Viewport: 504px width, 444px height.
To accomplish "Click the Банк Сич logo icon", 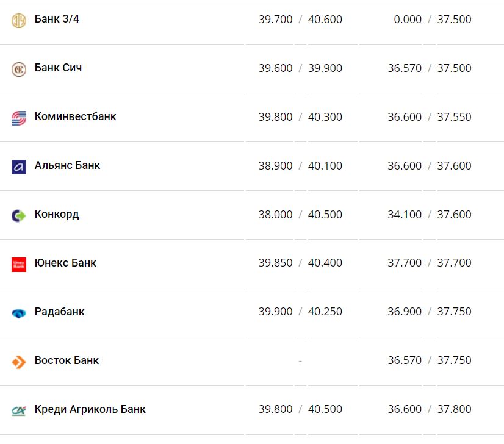I will [19, 69].
